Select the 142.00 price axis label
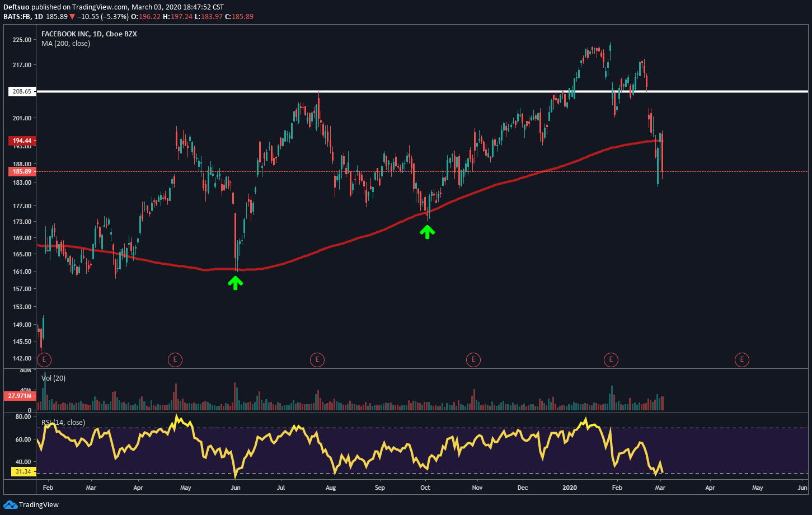Image resolution: width=812 pixels, height=515 pixels. (x=23, y=358)
